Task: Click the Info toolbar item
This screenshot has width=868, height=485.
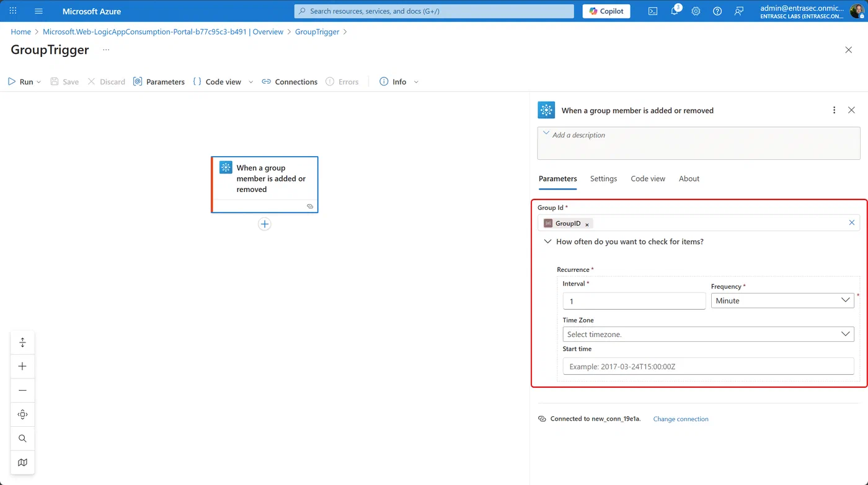Action: pos(393,82)
